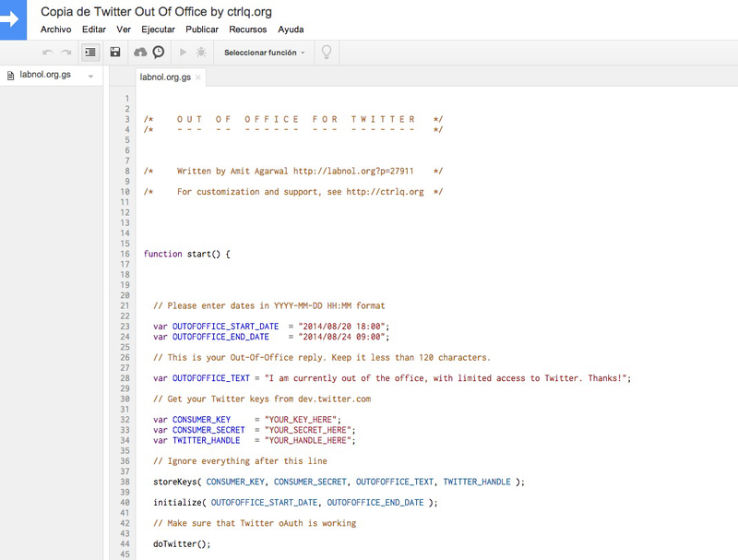Start debugging with the bug icon
Screen dimensions: 738x560
pyautogui.click(x=201, y=53)
